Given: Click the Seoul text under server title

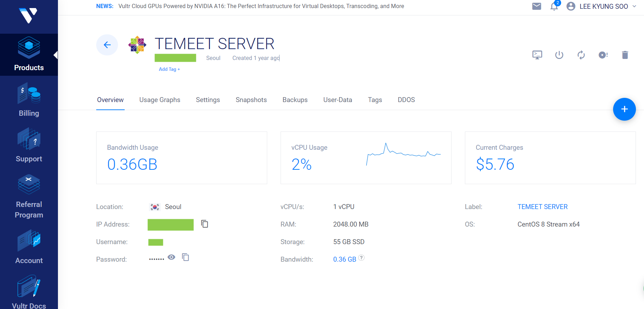Looking at the screenshot, I should click(213, 58).
